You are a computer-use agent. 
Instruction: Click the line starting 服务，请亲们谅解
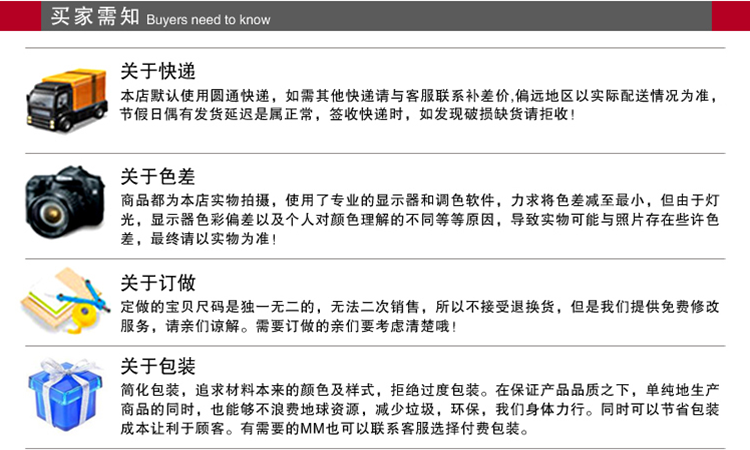tap(288, 326)
